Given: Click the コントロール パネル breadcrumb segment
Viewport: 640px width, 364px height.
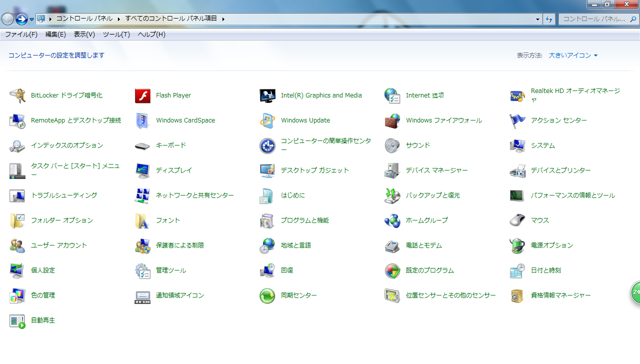Looking at the screenshot, I should pyautogui.click(x=84, y=19).
